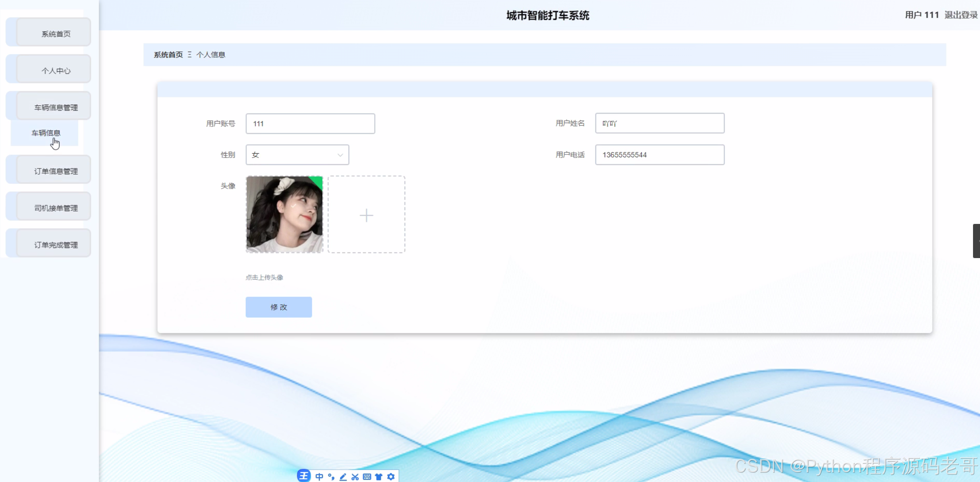
Task: Toggle punctuation mode in IME toolbar
Action: tap(331, 477)
